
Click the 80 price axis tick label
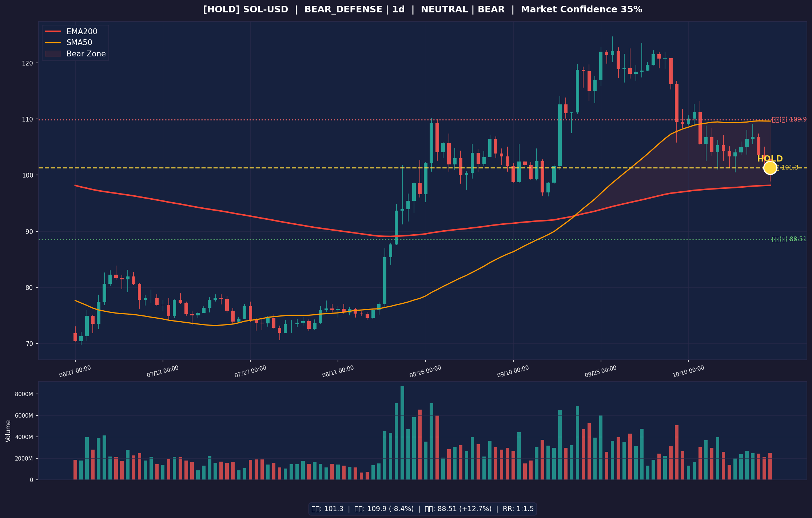tap(29, 287)
